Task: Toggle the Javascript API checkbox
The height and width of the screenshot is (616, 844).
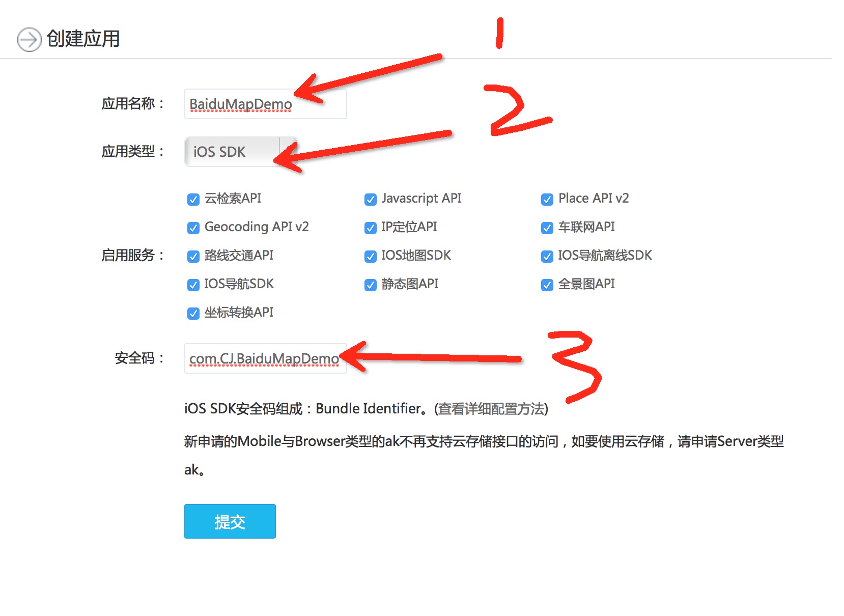Action: pyautogui.click(x=370, y=199)
